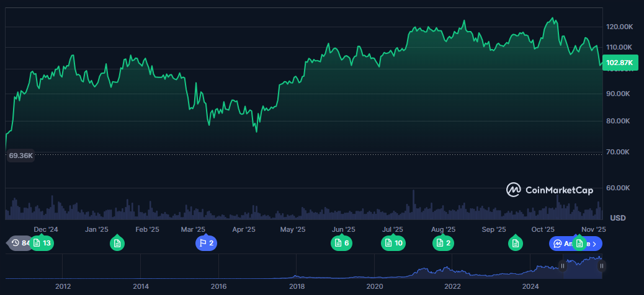Image resolution: width=644 pixels, height=295 pixels.
Task: Click 2022 on the overview timeline
Action: tap(452, 286)
